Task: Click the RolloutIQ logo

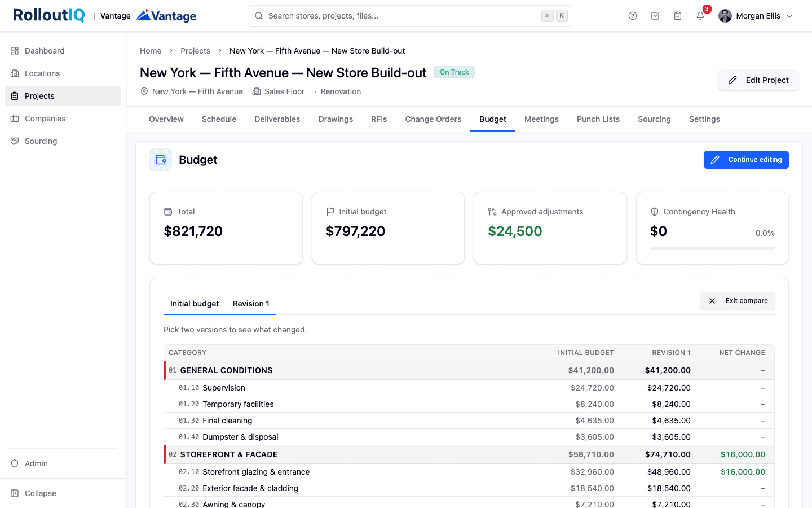Action: click(49, 15)
